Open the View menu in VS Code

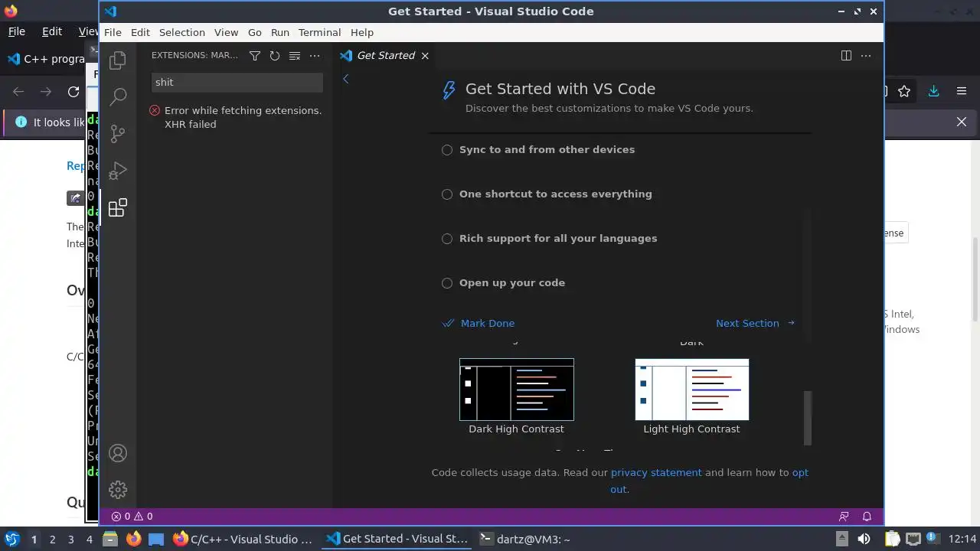(226, 32)
